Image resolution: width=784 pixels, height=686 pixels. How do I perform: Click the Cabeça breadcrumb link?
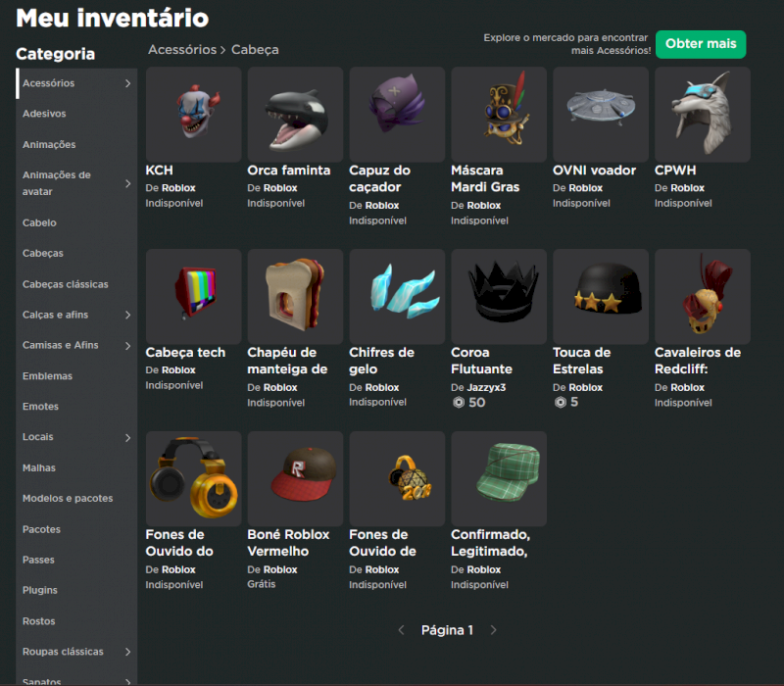coord(255,50)
